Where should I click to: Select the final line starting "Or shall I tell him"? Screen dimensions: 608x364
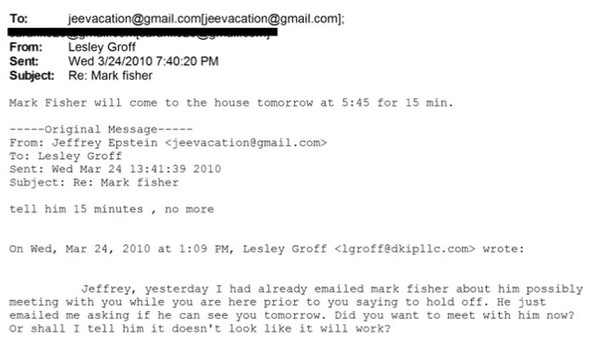200,329
